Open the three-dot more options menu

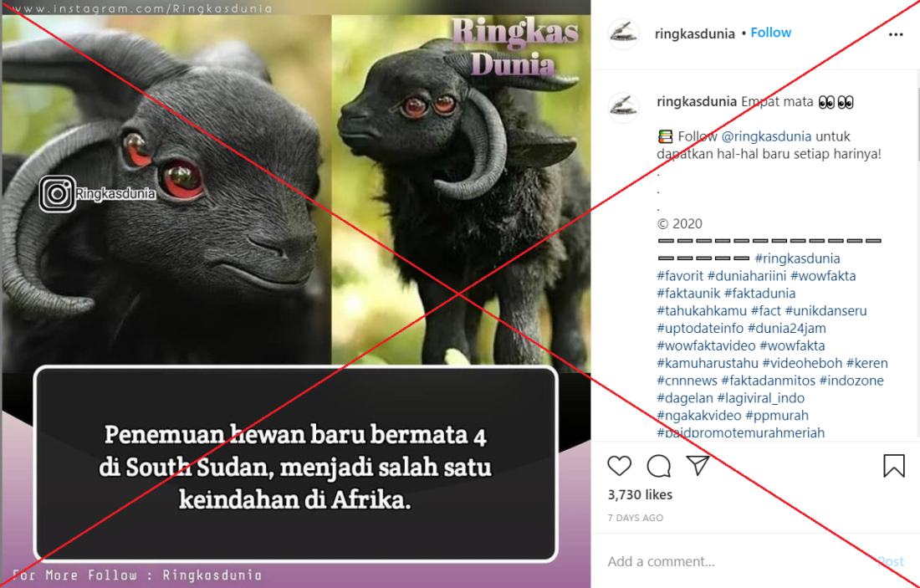tap(896, 34)
